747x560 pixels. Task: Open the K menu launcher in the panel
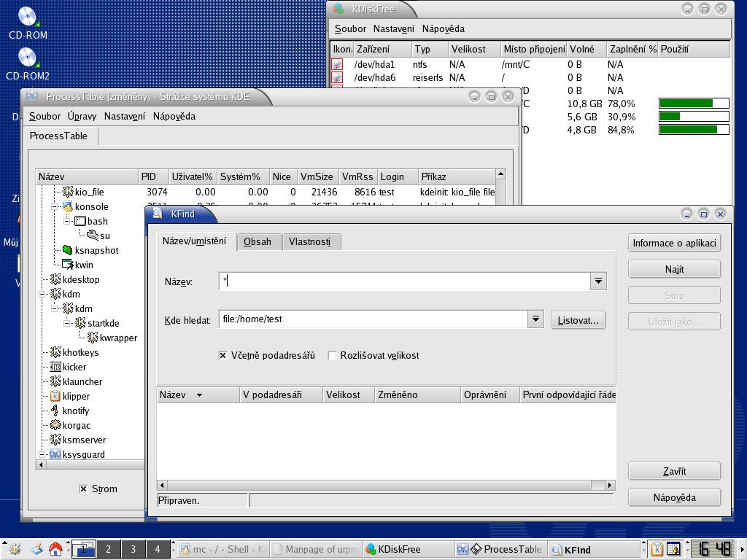point(15,549)
